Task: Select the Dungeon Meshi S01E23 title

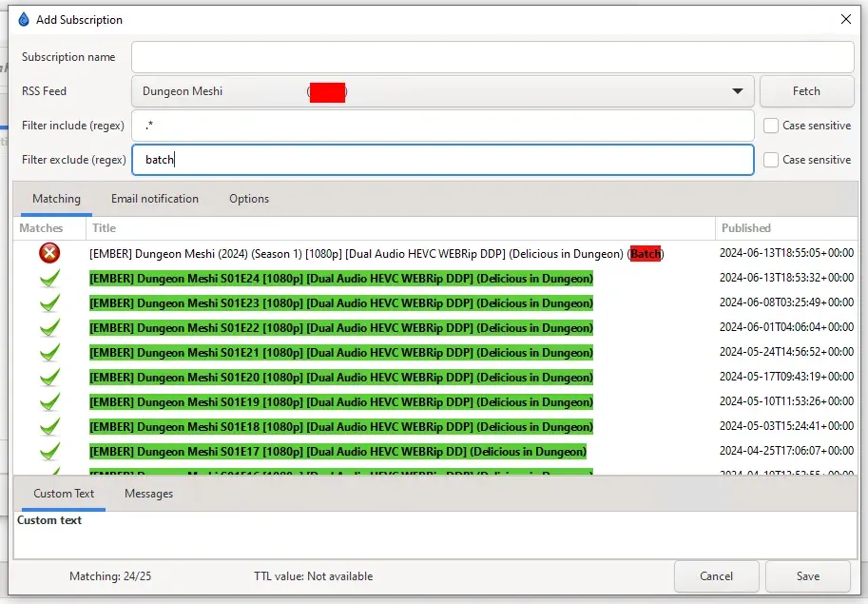Action: 341,303
